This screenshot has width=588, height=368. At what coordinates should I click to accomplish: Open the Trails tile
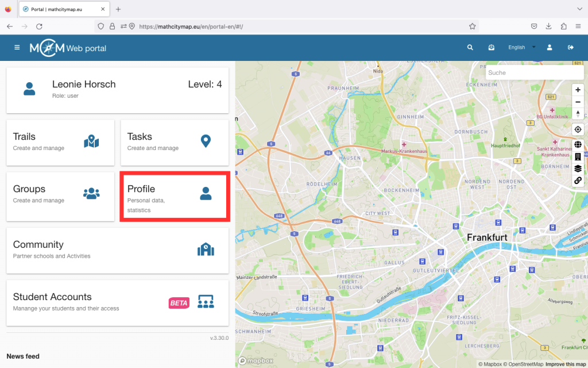60,141
